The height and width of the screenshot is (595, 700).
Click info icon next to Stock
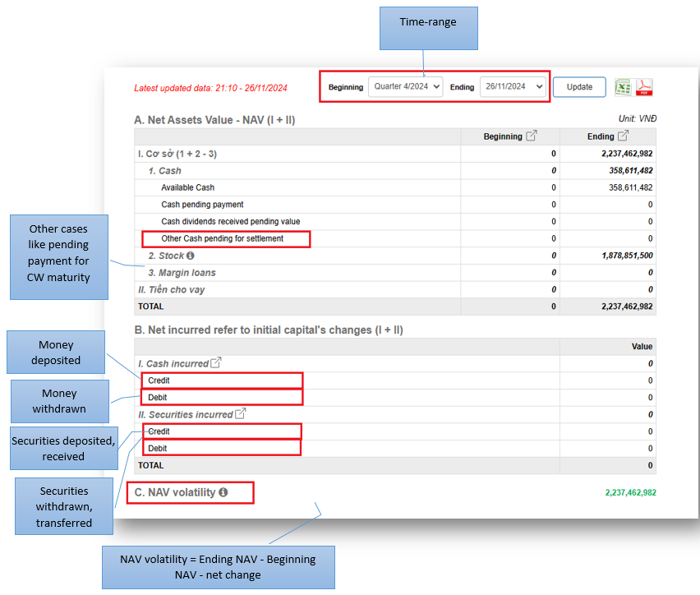coord(191,256)
